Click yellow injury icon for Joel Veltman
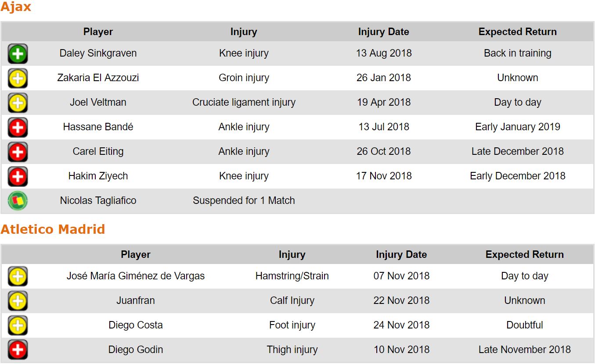Screen dimensions: 595x364 click(18, 103)
